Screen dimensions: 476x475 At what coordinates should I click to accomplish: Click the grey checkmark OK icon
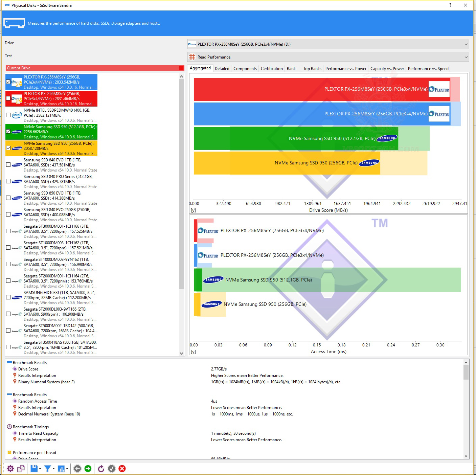[x=112, y=469]
